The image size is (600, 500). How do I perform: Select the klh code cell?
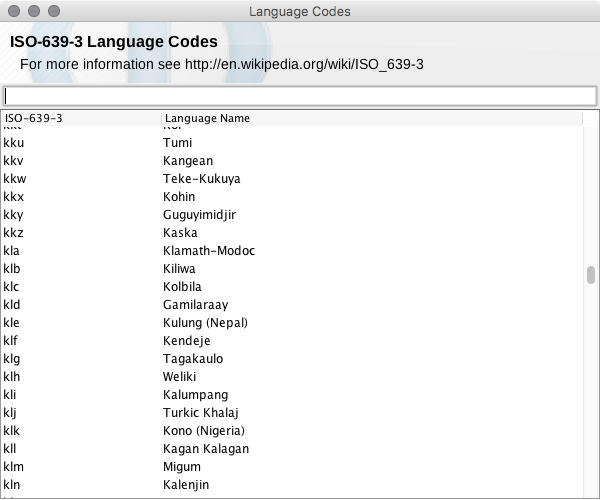(12, 376)
